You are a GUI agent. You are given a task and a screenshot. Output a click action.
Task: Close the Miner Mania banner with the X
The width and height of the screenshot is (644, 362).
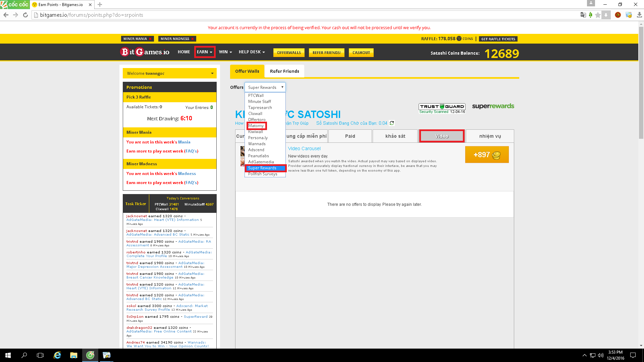click(x=150, y=39)
